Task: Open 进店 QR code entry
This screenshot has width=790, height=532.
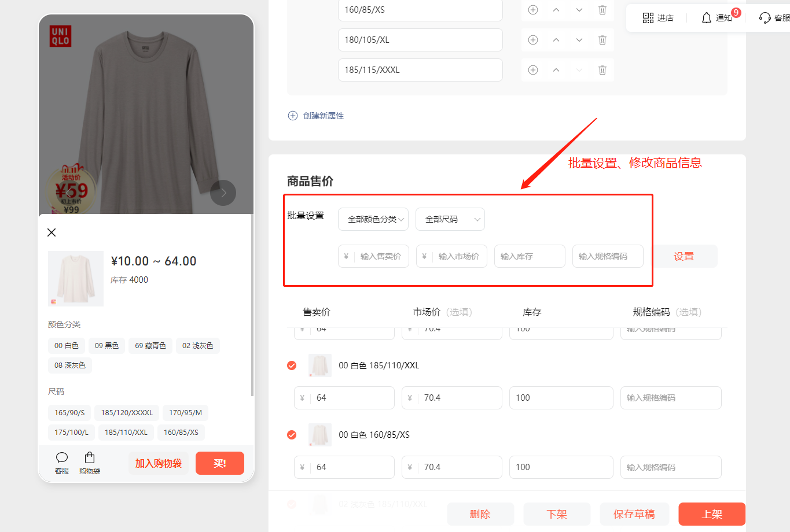Action: pos(658,18)
